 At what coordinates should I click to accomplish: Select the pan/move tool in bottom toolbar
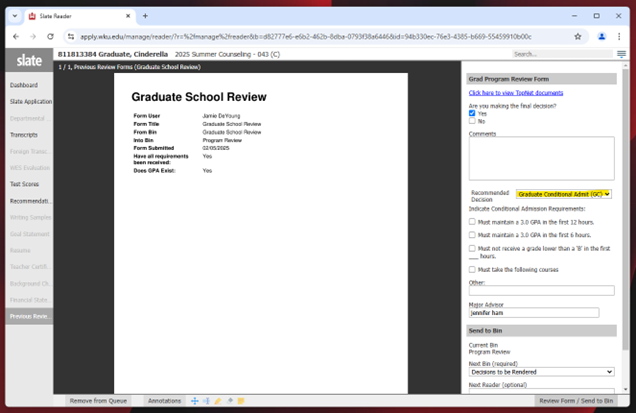click(195, 401)
